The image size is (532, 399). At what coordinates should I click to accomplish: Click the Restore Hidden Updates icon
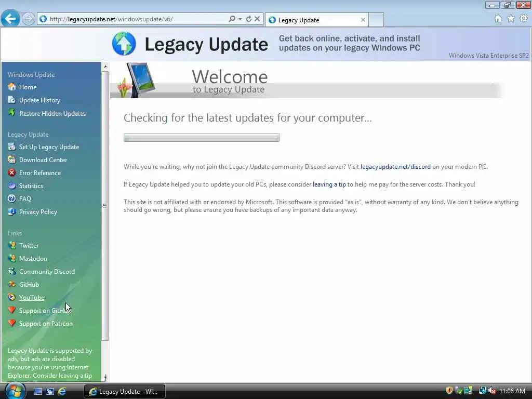(12, 113)
